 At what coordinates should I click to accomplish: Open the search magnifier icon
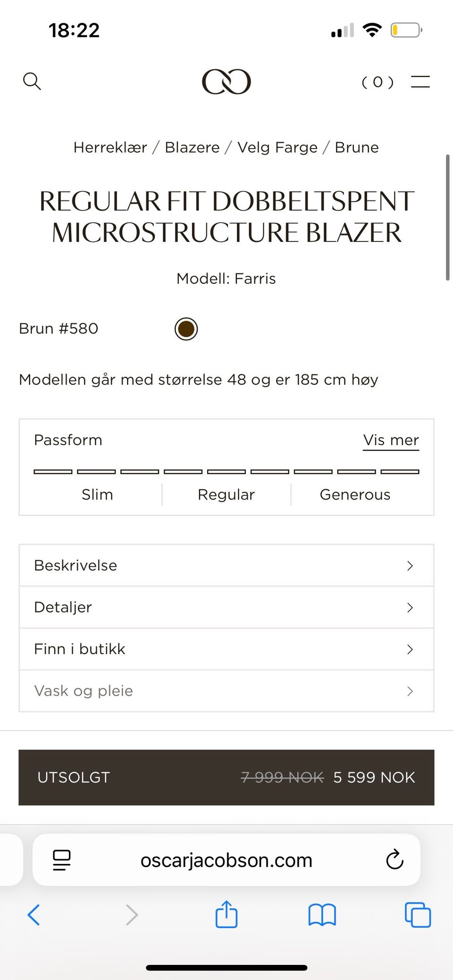[x=32, y=81]
